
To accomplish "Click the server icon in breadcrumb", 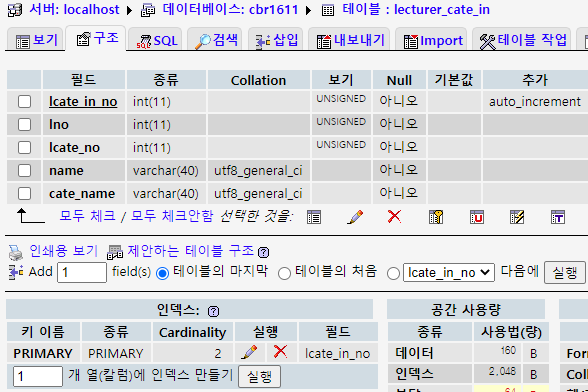I will (15, 10).
